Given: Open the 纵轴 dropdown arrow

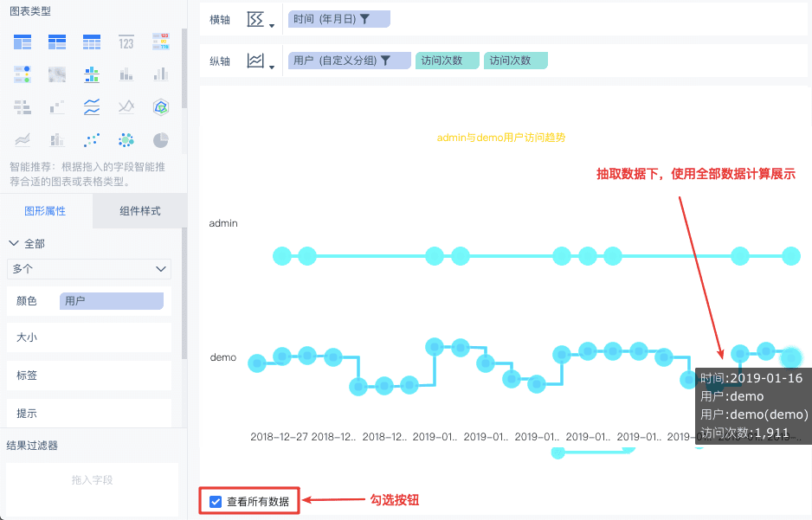Looking at the screenshot, I should point(272,67).
